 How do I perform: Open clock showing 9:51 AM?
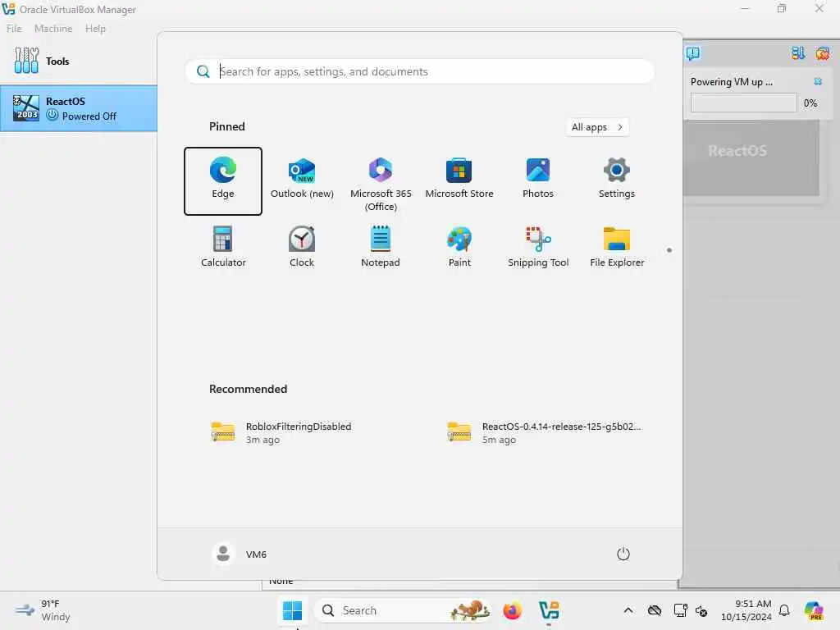746,610
